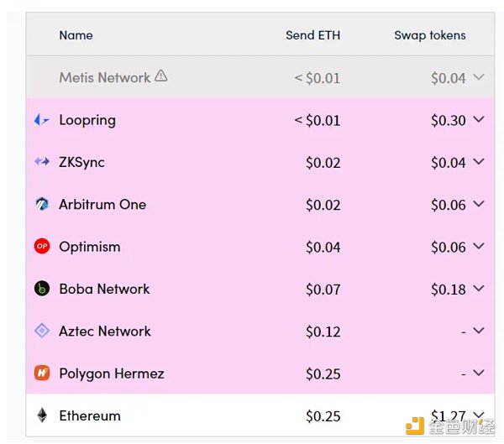The image size is (504, 444).
Task: Click the Arbitrum One logo icon
Action: [41, 204]
